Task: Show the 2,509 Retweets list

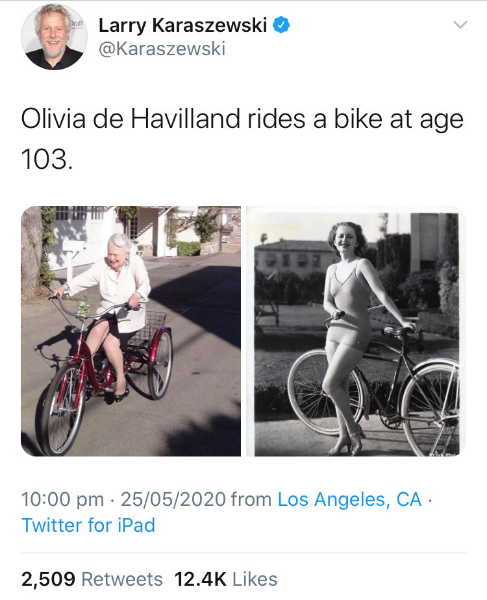Action: (x=92, y=579)
